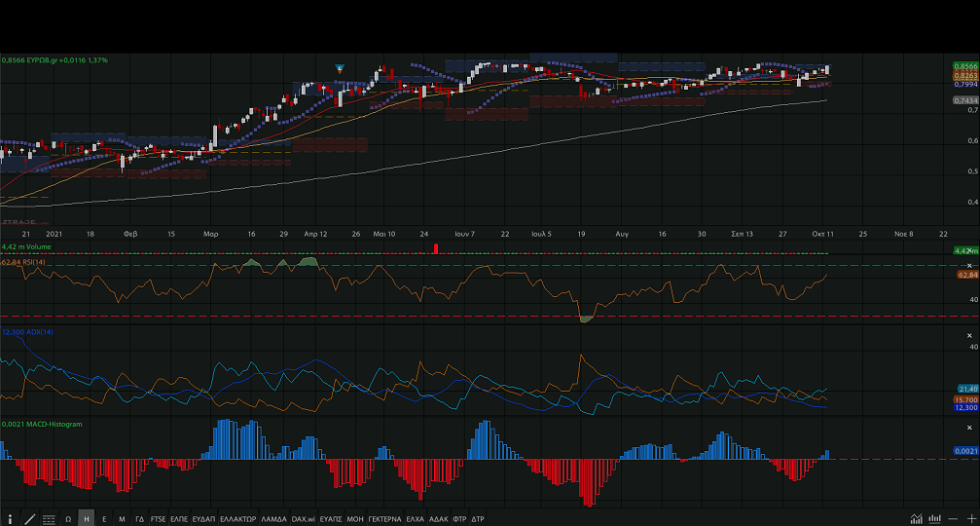The image size is (980, 526).
Task: Switch to the E weekly timeframe
Action: (104, 519)
